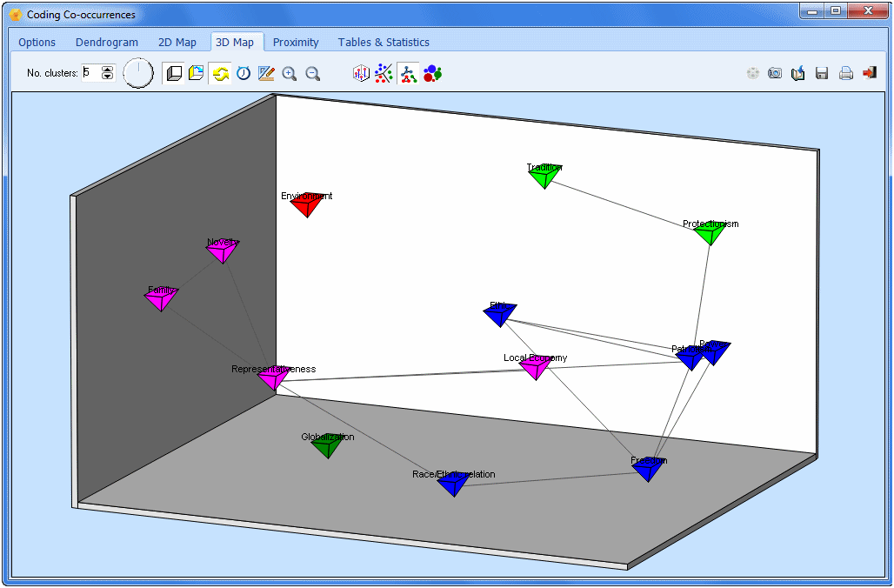This screenshot has width=894, height=588.
Task: Toggle the node links network button
Action: coord(408,74)
